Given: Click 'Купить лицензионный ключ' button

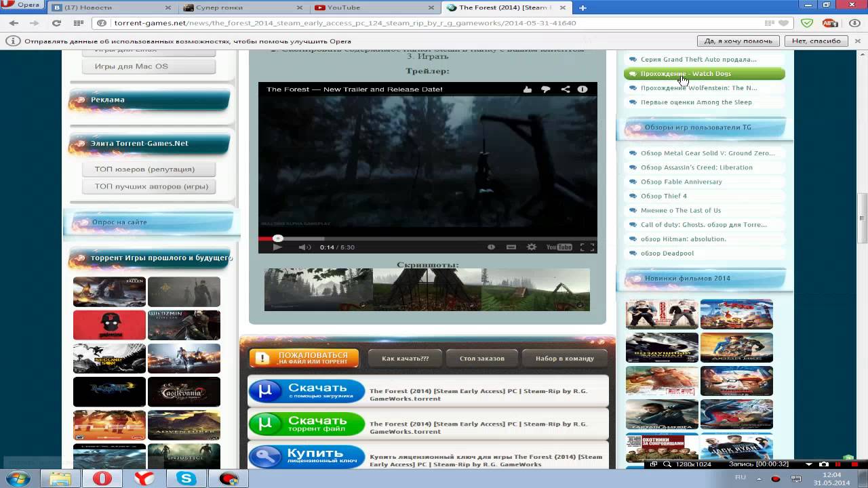Looking at the screenshot, I should click(307, 456).
